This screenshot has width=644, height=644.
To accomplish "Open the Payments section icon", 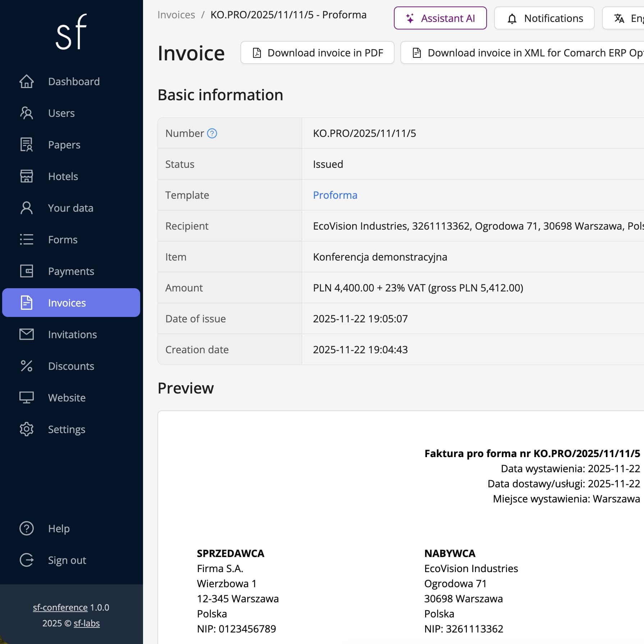I will coord(26,271).
